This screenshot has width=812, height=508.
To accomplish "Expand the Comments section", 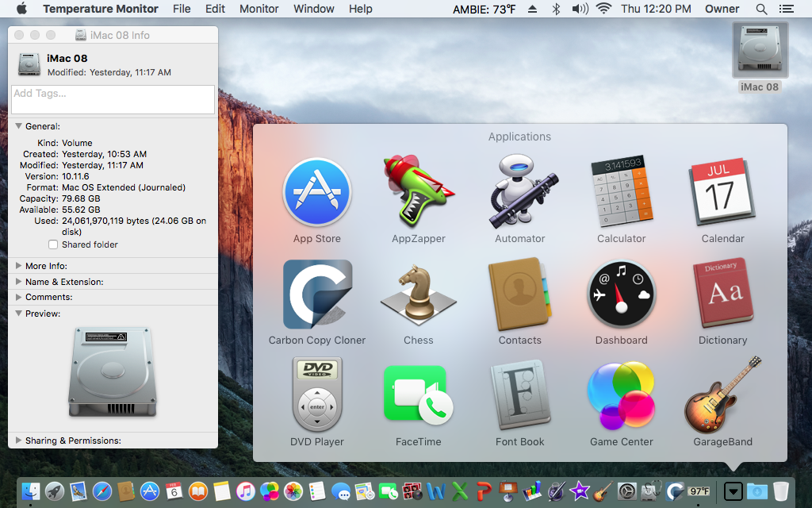I will point(19,297).
